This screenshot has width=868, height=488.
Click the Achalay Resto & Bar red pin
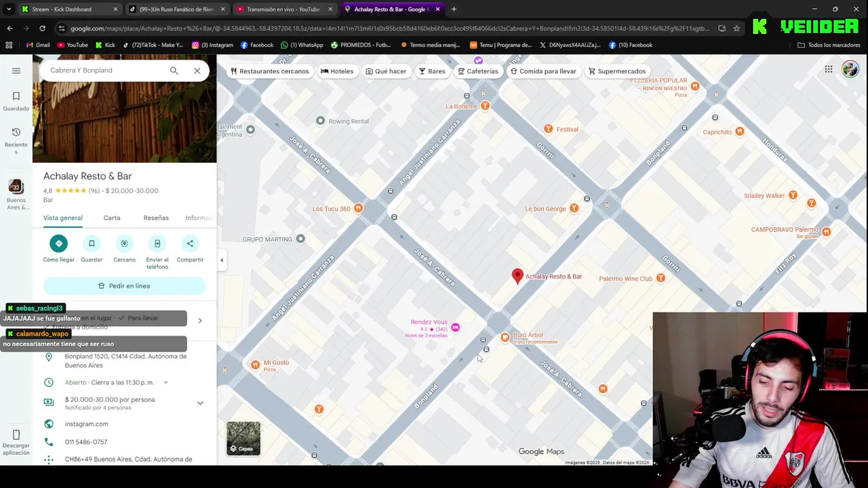(517, 276)
